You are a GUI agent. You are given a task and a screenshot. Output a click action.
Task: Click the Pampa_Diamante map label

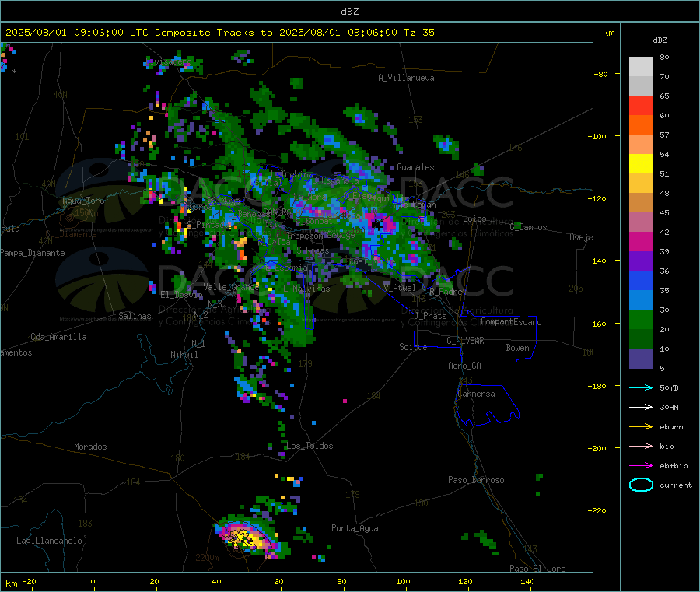click(x=33, y=253)
